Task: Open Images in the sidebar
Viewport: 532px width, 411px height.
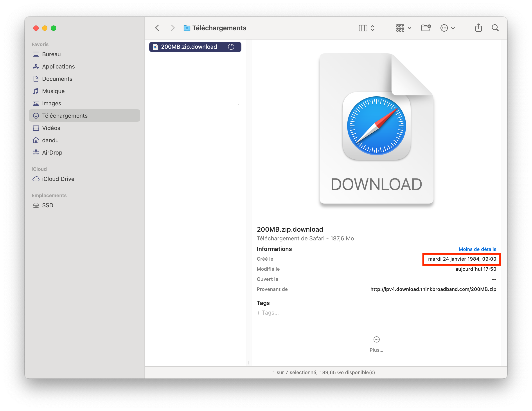Action: [x=84, y=103]
